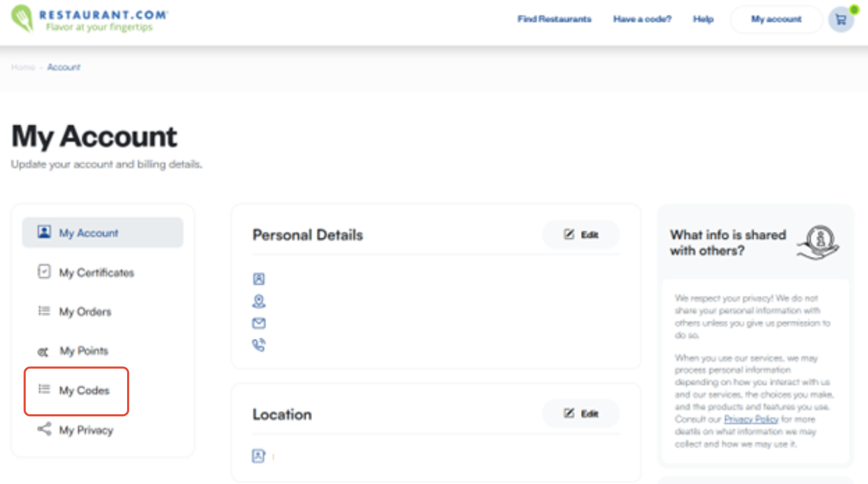Open My Points in sidebar
This screenshot has height=484, width=868.
[84, 351]
